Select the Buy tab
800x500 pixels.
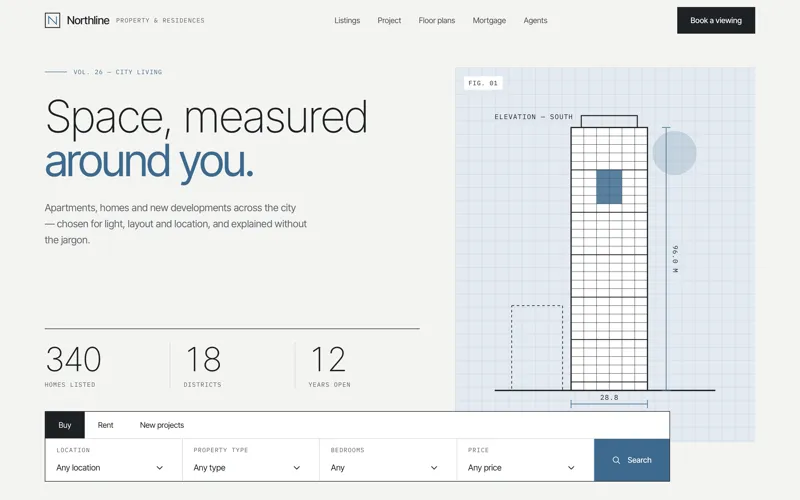65,425
